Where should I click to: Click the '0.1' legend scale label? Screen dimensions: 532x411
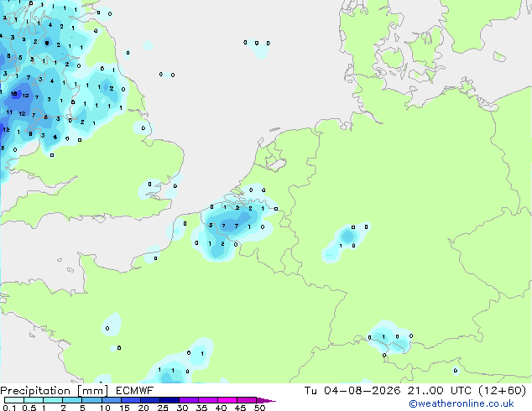pos(9,408)
